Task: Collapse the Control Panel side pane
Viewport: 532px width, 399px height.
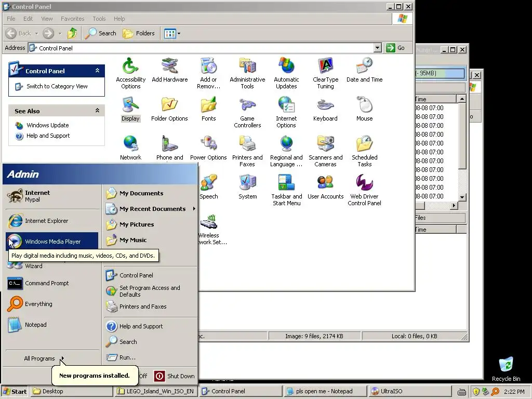Action: (x=97, y=71)
